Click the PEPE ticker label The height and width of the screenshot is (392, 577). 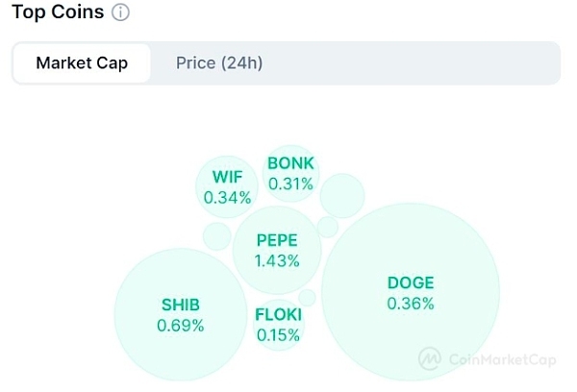pos(277,240)
